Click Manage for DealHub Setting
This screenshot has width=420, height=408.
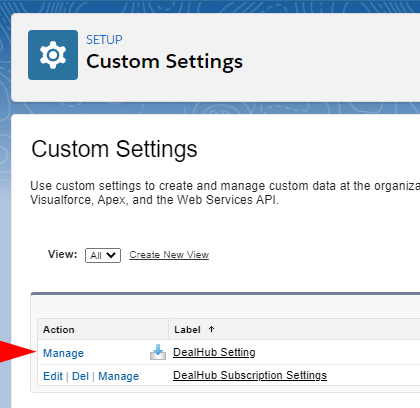pyautogui.click(x=63, y=353)
